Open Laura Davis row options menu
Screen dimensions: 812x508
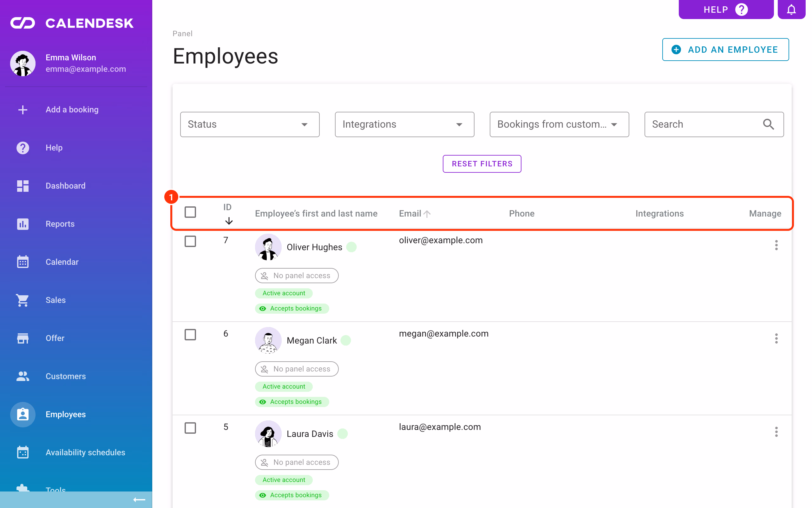[x=776, y=432]
